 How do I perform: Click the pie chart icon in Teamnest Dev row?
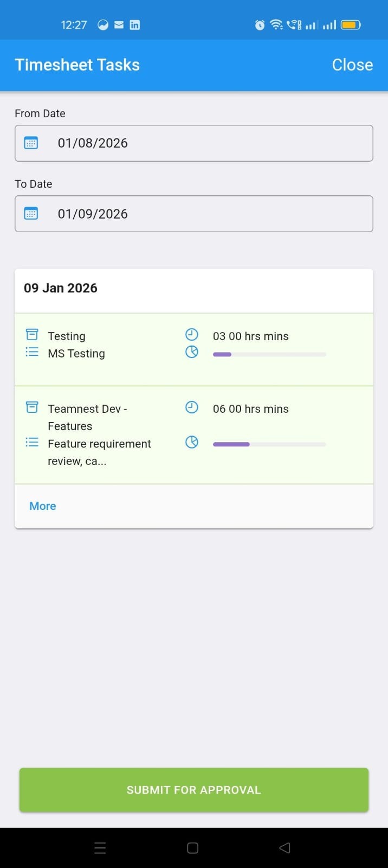pos(192,443)
